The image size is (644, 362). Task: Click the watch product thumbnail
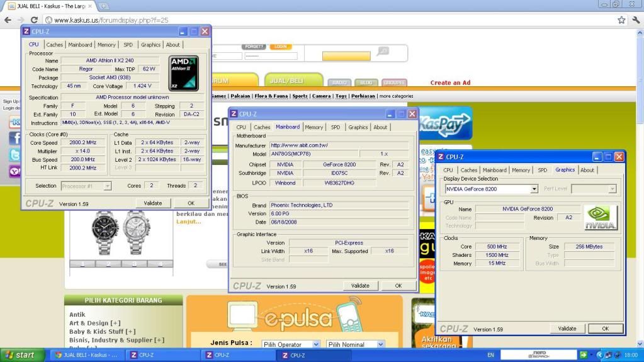click(x=121, y=232)
